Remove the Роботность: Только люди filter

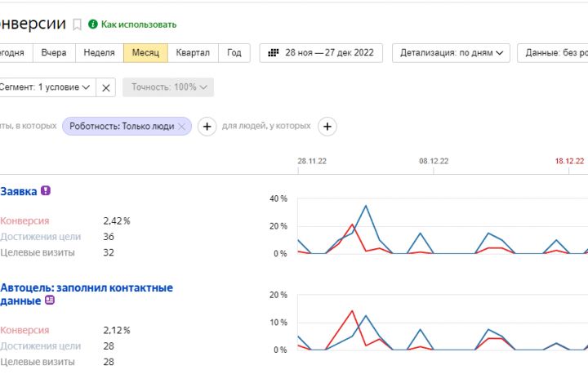click(183, 127)
